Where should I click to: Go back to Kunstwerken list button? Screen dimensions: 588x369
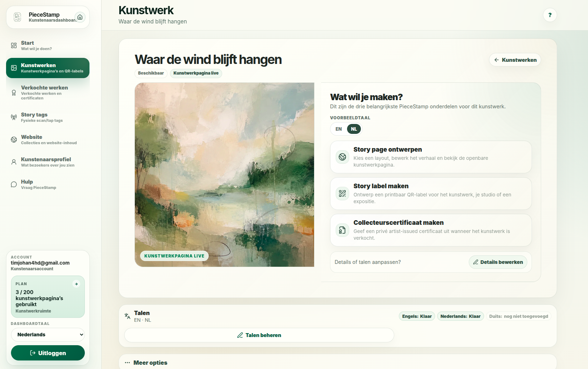coord(515,60)
